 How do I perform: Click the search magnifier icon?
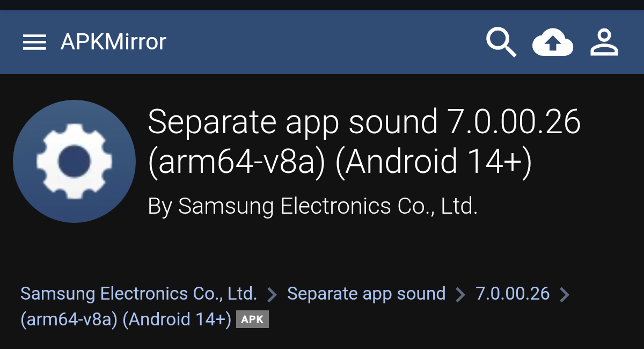tap(501, 42)
